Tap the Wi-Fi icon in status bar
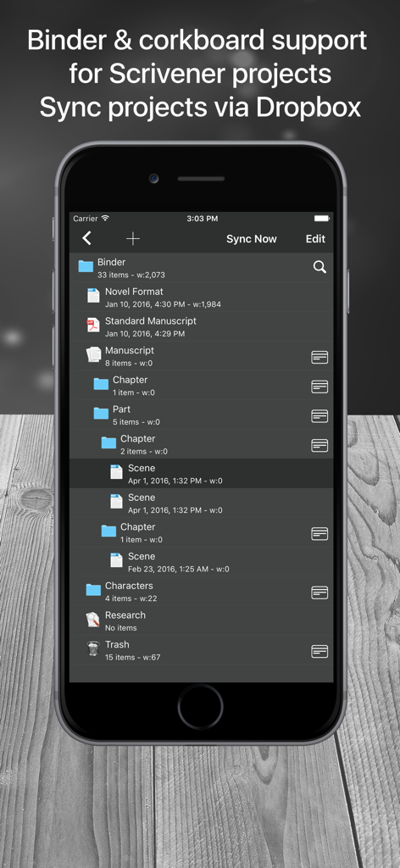Viewport: 400px width, 868px height. click(105, 218)
